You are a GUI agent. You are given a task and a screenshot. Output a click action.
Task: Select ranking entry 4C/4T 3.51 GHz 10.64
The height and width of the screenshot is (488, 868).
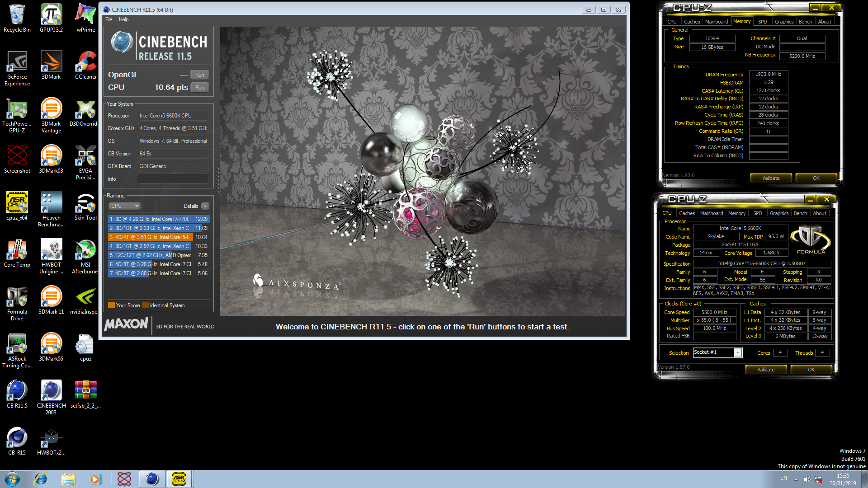pyautogui.click(x=158, y=237)
